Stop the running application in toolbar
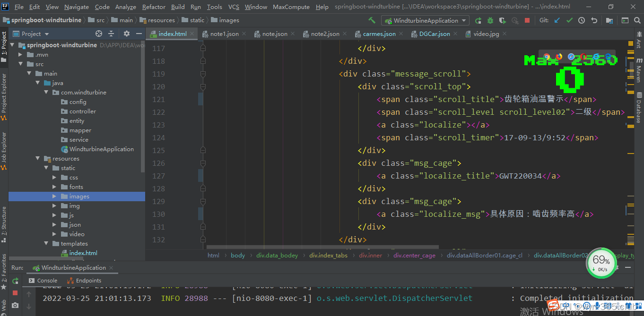Viewport: 644px width, 316px height. 527,20
